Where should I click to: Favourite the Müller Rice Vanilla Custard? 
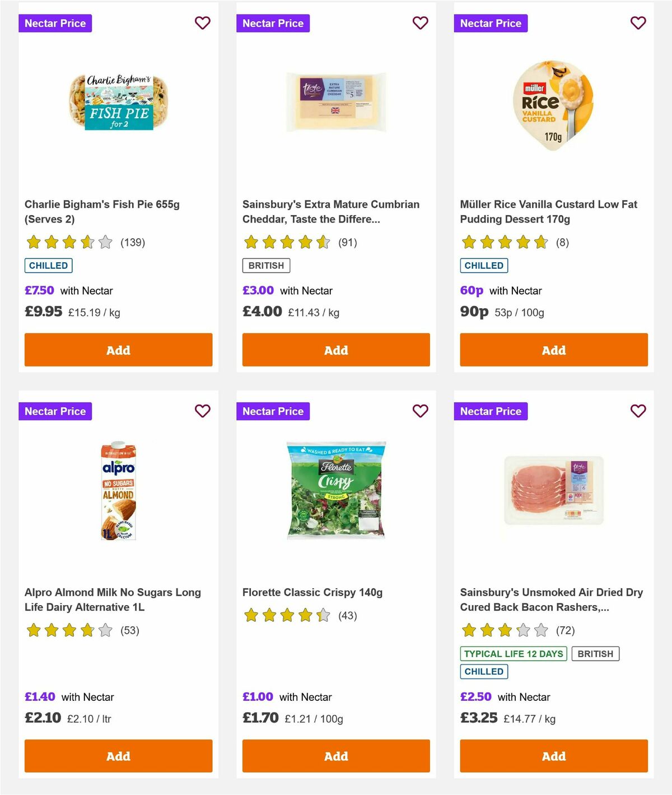(x=637, y=23)
